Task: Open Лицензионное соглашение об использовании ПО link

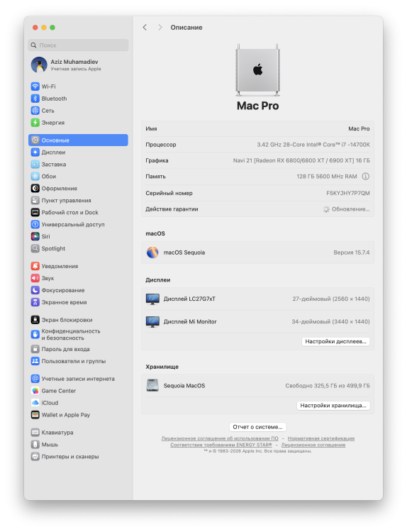Action: [x=220, y=438]
